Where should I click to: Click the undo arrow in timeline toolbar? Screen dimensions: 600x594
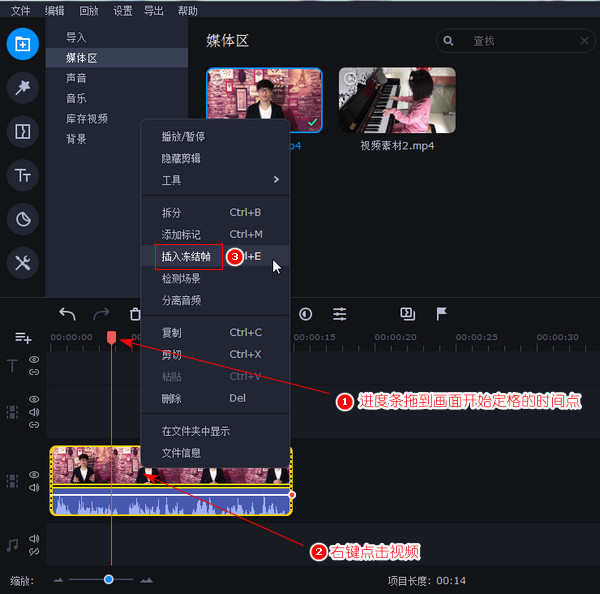tap(67, 314)
